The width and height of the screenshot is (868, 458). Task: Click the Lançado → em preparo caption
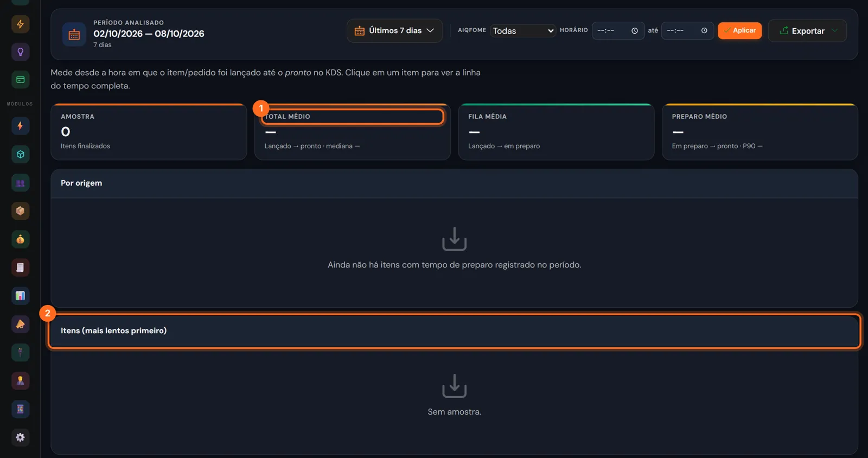click(x=504, y=146)
